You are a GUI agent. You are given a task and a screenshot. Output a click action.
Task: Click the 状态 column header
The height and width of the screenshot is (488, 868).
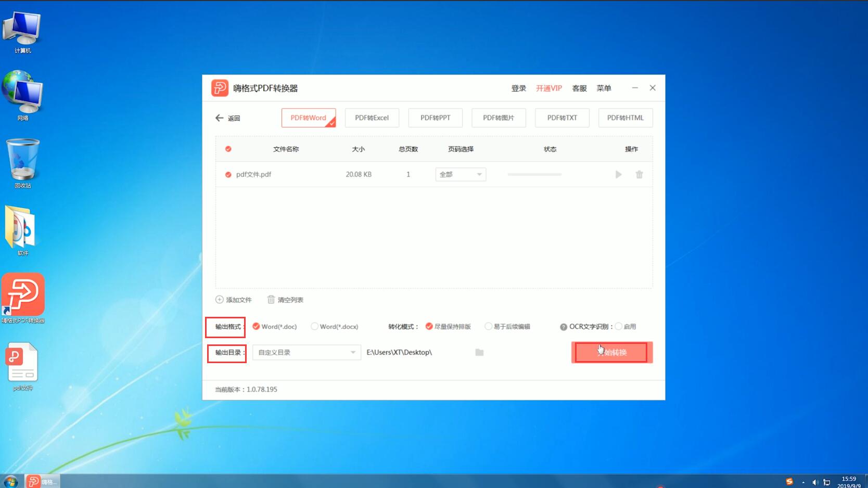coord(550,149)
